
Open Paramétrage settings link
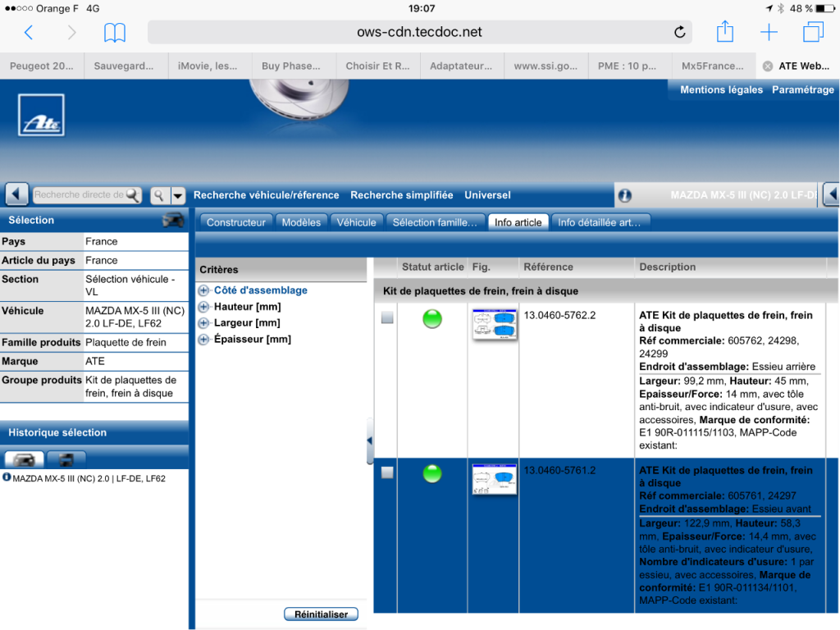(803, 90)
